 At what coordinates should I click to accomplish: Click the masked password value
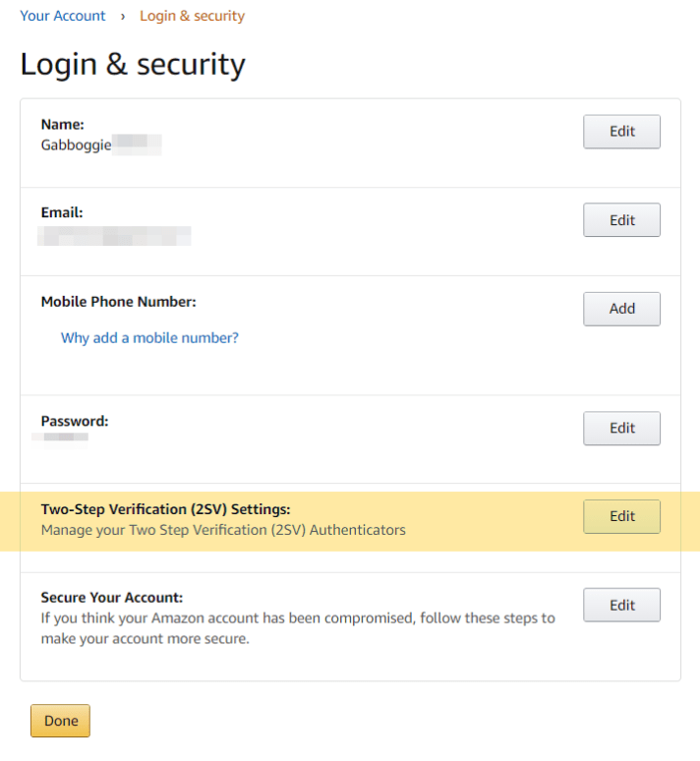65,438
